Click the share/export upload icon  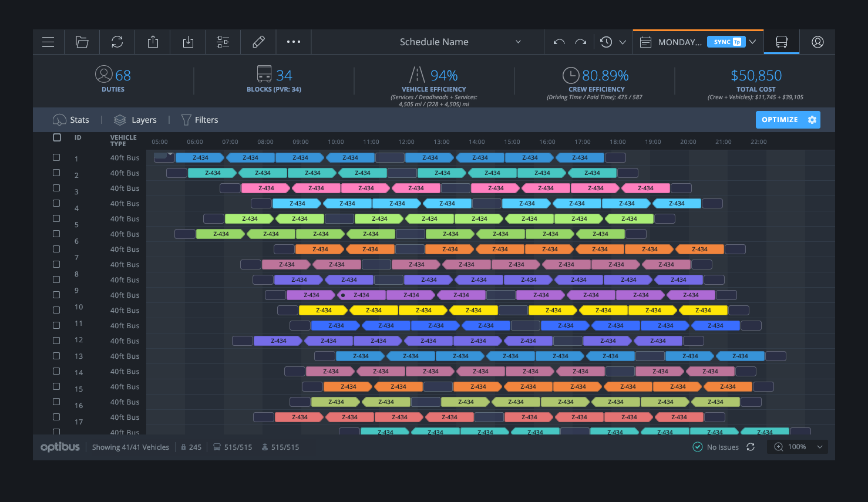click(153, 42)
